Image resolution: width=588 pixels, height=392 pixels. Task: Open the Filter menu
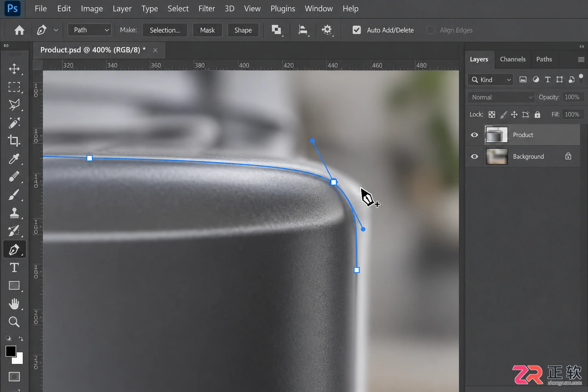(x=207, y=9)
